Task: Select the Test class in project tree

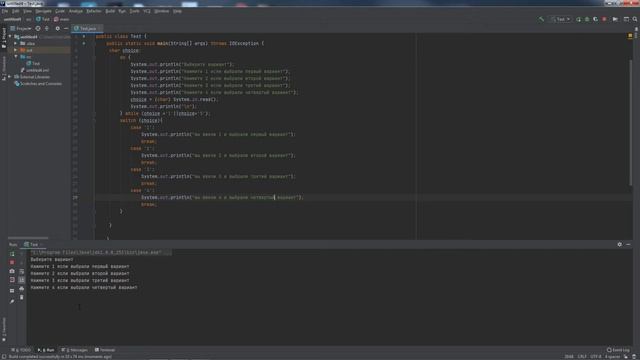Action: pos(33,64)
